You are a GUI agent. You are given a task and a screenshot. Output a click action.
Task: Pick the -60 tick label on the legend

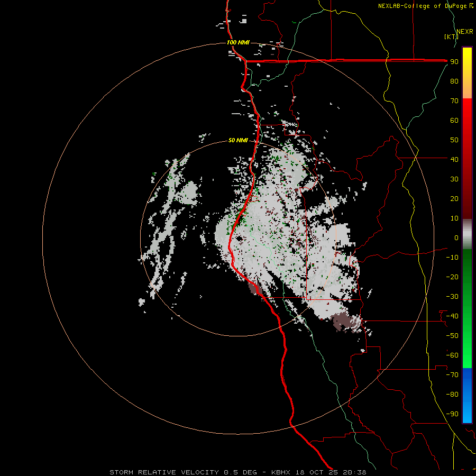pyautogui.click(x=452, y=355)
